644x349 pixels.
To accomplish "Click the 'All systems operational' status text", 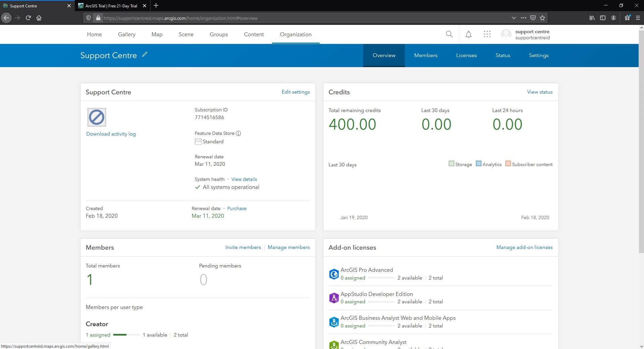I will 231,187.
